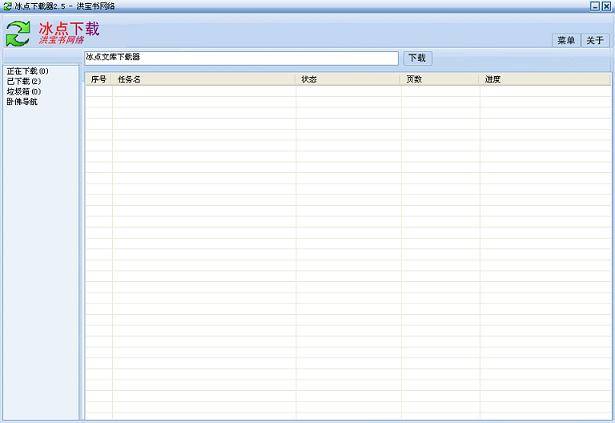Click the green refresh arrows logo
This screenshot has width=615, height=423.
click(18, 34)
